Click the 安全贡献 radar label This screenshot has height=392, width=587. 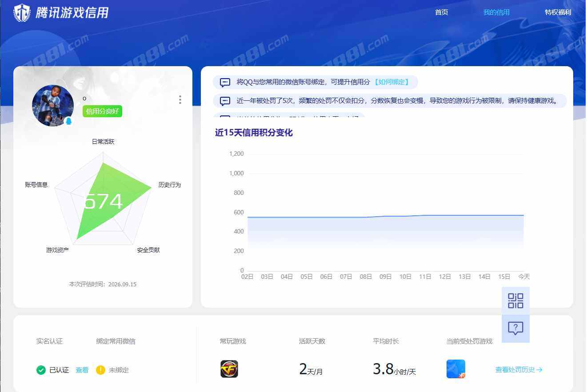[x=148, y=250]
